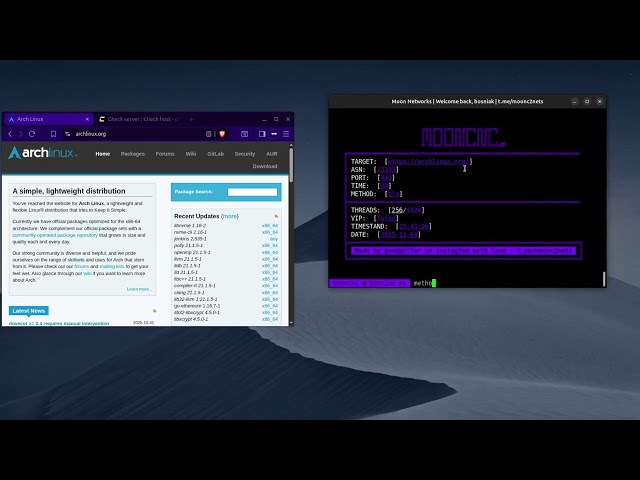The height and width of the screenshot is (480, 640).
Task: Switch to the Arch Linux tab
Action: (48, 119)
